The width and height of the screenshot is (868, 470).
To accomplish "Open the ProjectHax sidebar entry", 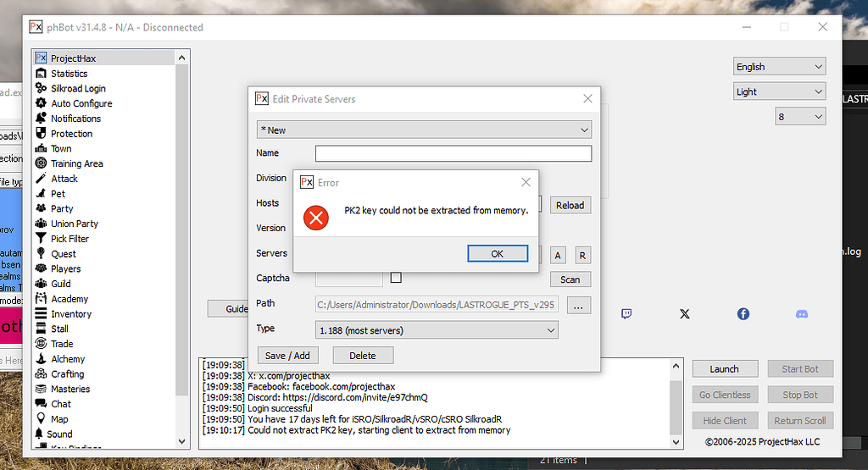I will click(104, 58).
